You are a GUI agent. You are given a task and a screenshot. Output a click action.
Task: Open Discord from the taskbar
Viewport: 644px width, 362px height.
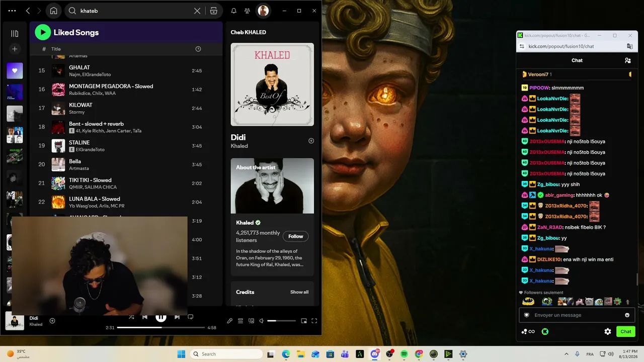[x=375, y=354]
